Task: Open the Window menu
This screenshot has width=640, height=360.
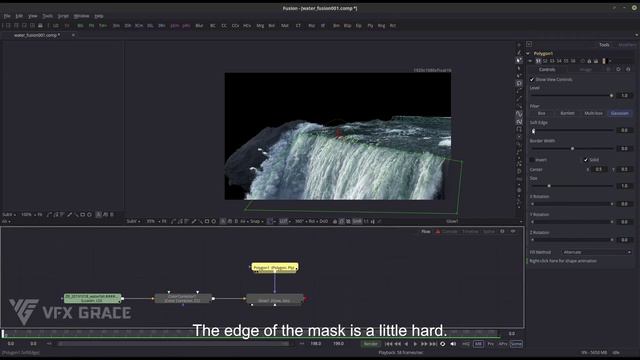Action: pyautogui.click(x=81, y=16)
